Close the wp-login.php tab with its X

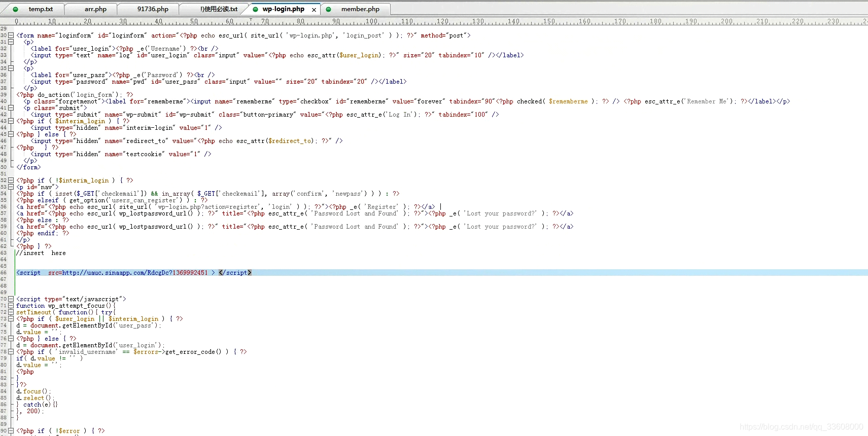coord(314,10)
